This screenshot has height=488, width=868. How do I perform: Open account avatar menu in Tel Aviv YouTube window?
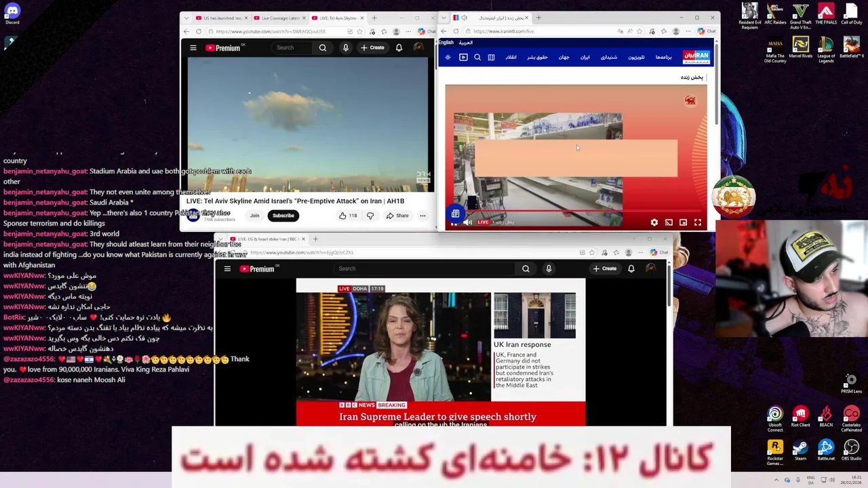pos(418,47)
